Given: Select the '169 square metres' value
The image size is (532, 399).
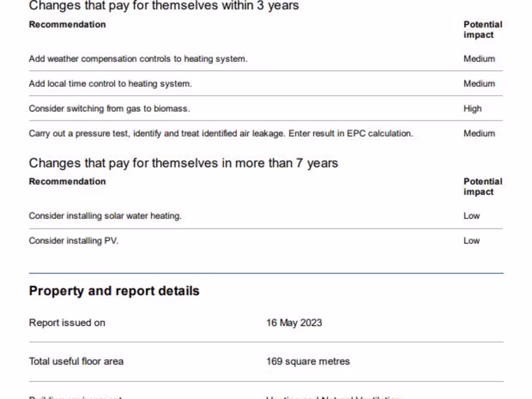Looking at the screenshot, I should [x=308, y=361].
